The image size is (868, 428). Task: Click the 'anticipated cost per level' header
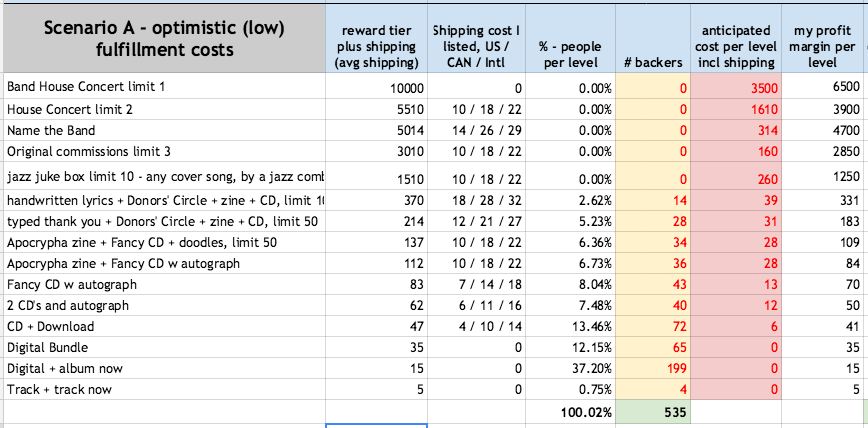(735, 45)
